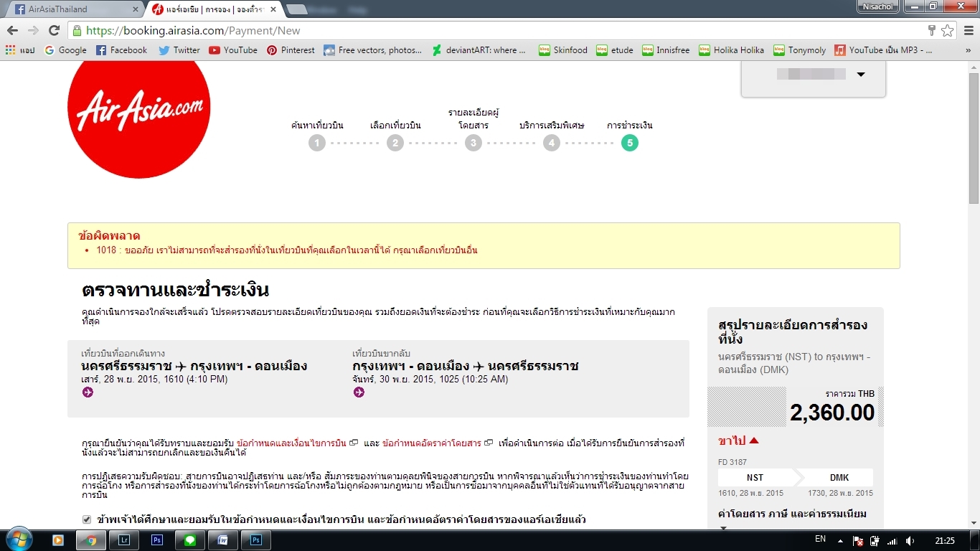Image resolution: width=980 pixels, height=551 pixels.
Task: Open Microsoft Word from the taskbar
Action: (x=222, y=540)
